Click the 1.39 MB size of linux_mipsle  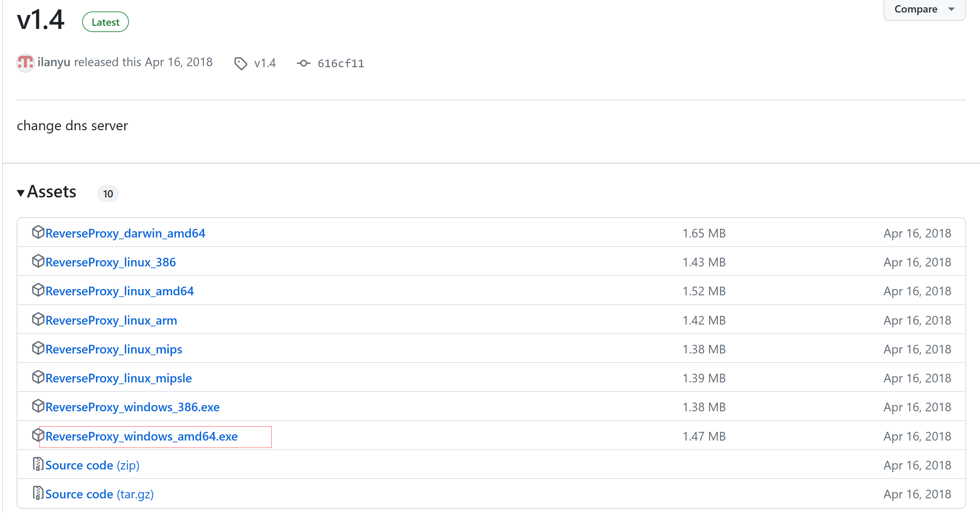[x=704, y=378]
